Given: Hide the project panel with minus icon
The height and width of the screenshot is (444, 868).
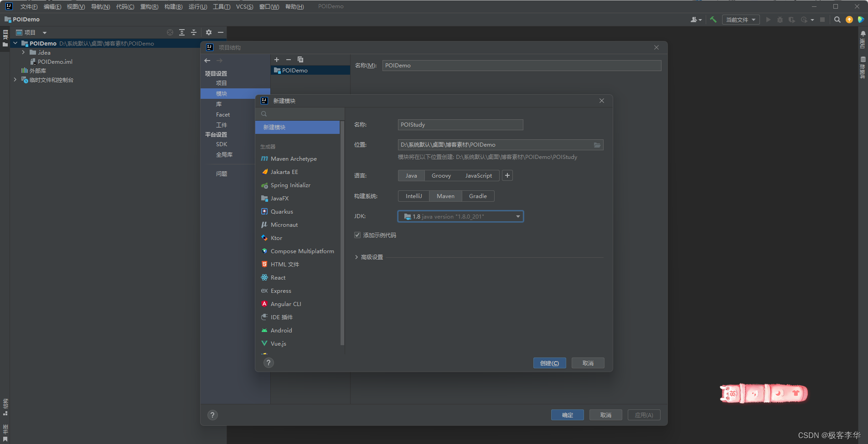Looking at the screenshot, I should 221,32.
